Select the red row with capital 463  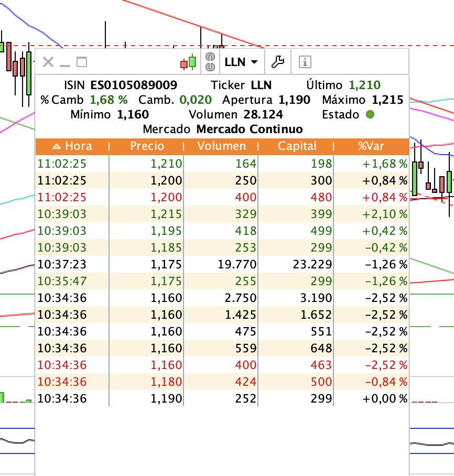(x=222, y=365)
